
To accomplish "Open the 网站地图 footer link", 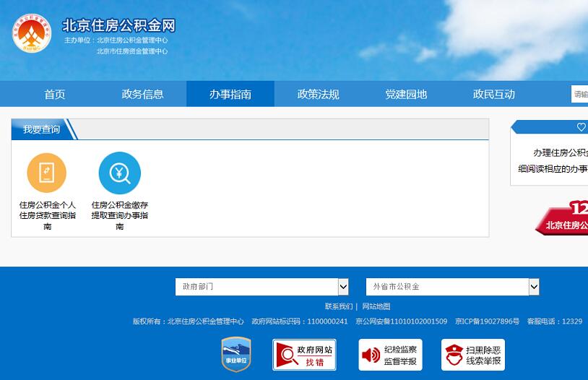I will (376, 306).
